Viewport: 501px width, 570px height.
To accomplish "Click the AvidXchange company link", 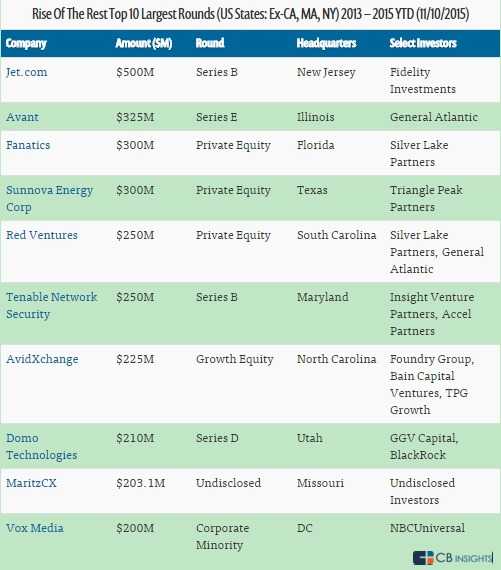I will (x=42, y=359).
